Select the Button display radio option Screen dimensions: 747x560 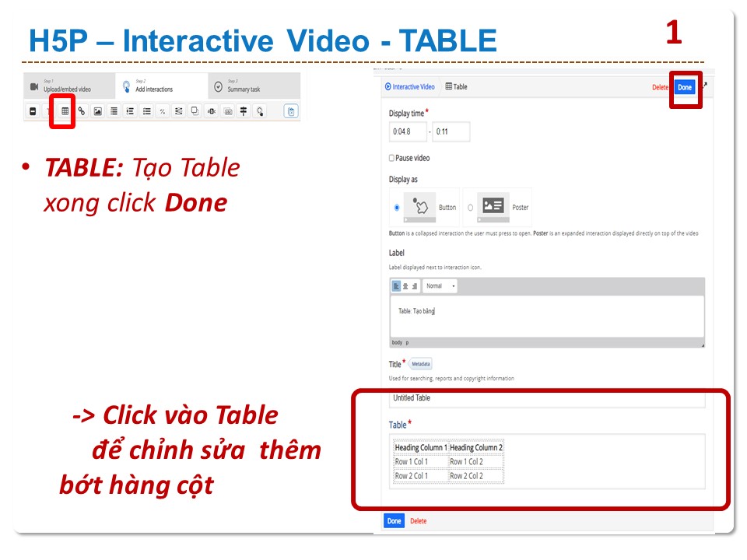397,208
